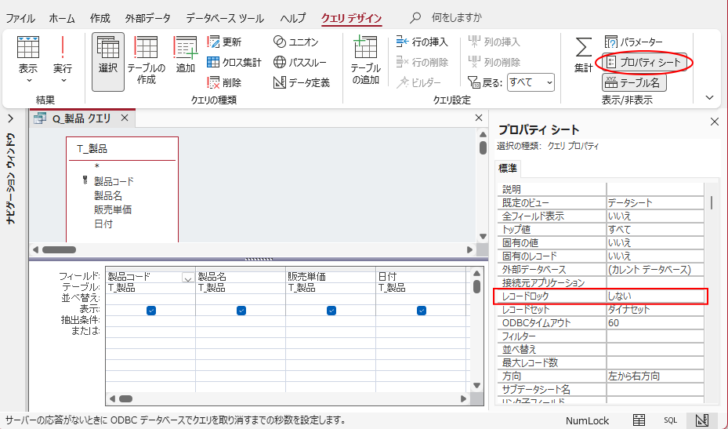Uncheck 表示 checkbox for 日付 column
This screenshot has width=728, height=429.
[421, 310]
